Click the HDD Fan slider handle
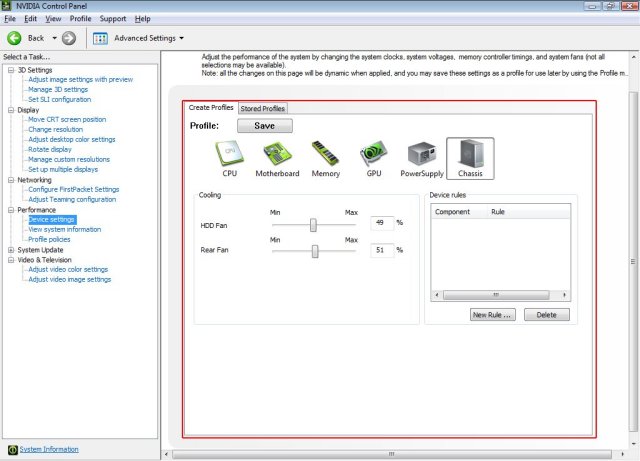 pos(313,225)
